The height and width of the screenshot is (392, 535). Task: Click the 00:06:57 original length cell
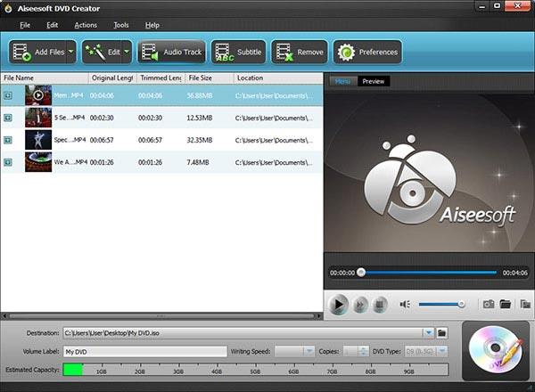pos(102,140)
